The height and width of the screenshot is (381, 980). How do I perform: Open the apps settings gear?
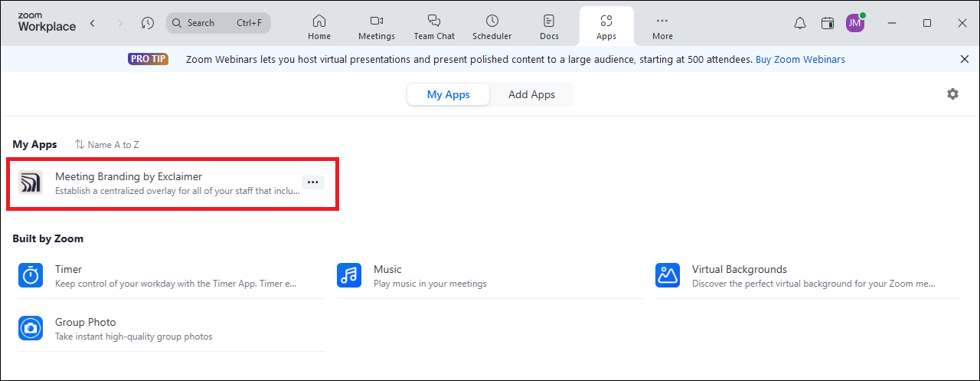[x=952, y=94]
